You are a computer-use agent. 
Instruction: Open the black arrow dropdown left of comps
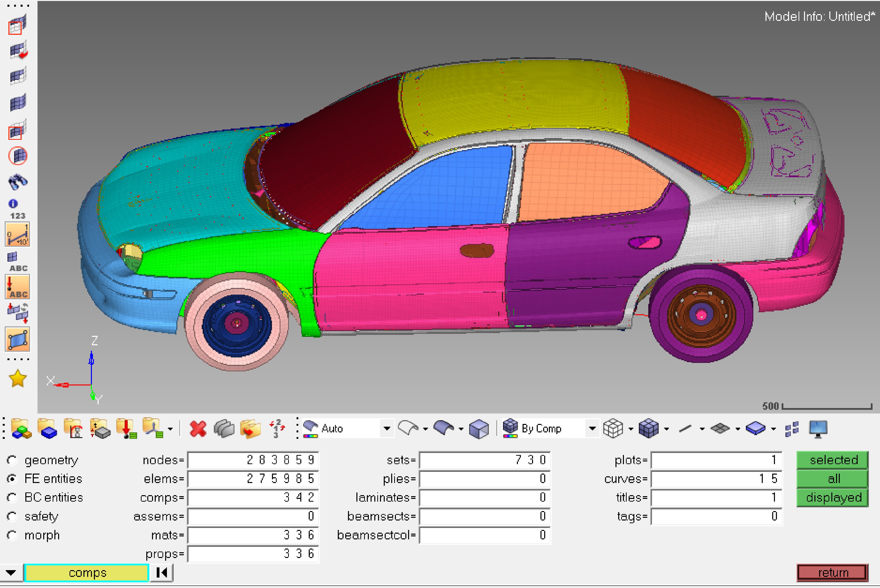point(11,573)
